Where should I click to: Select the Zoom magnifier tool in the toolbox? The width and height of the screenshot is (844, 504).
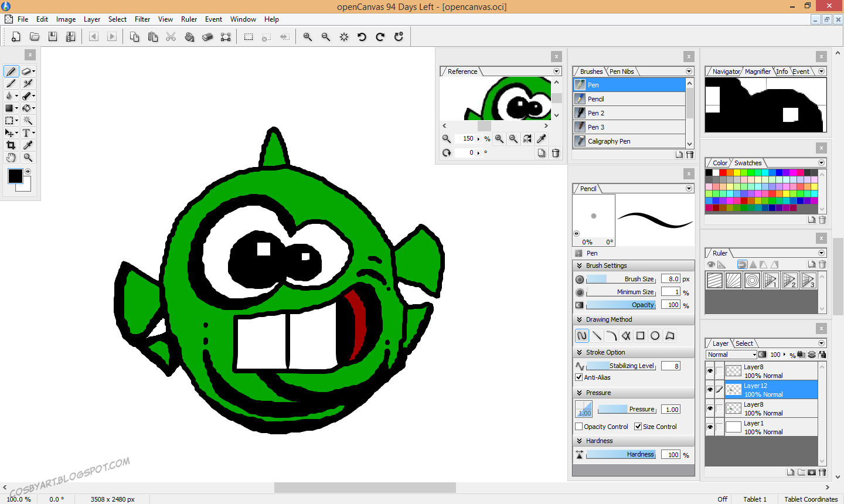click(28, 158)
